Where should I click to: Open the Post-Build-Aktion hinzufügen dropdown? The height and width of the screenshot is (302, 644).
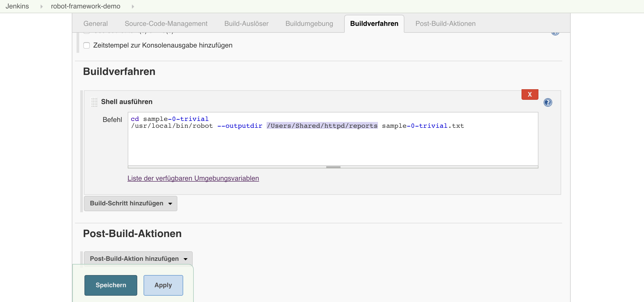coord(138,259)
